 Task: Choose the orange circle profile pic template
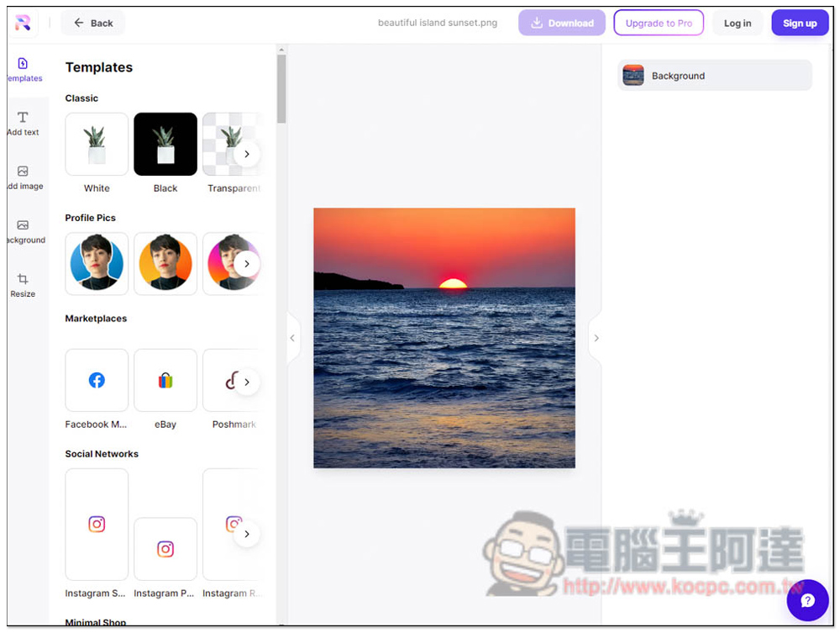(165, 264)
